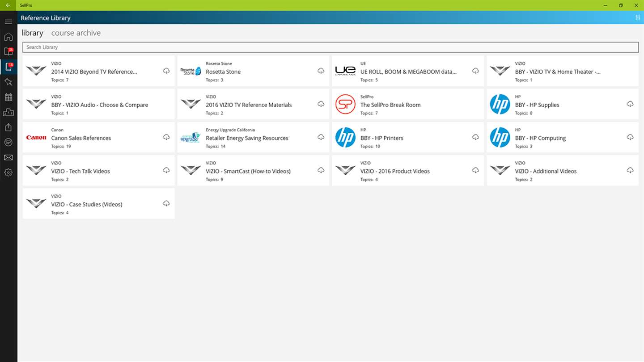The image size is (644, 362).
Task: Select the library icon with 18 badge
Action: 8,67
